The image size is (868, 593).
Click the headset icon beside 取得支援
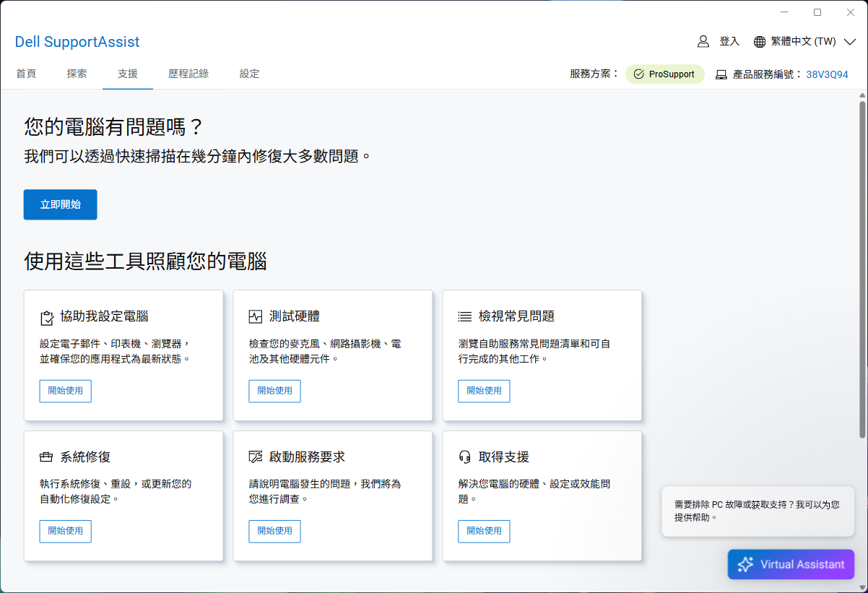pos(465,457)
